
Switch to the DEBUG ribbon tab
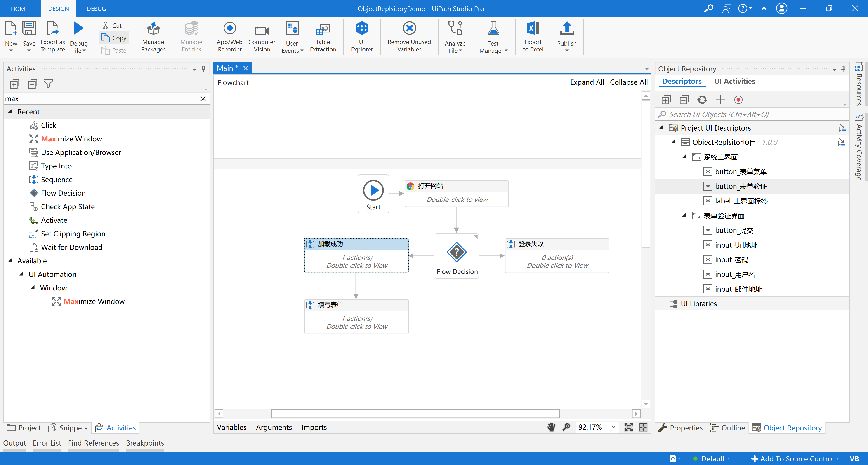(x=96, y=8)
